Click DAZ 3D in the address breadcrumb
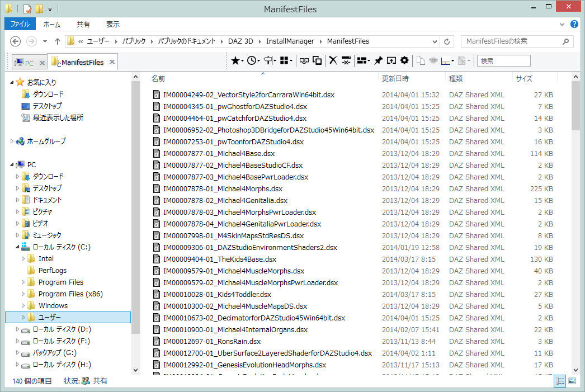585x392 pixels. point(240,41)
